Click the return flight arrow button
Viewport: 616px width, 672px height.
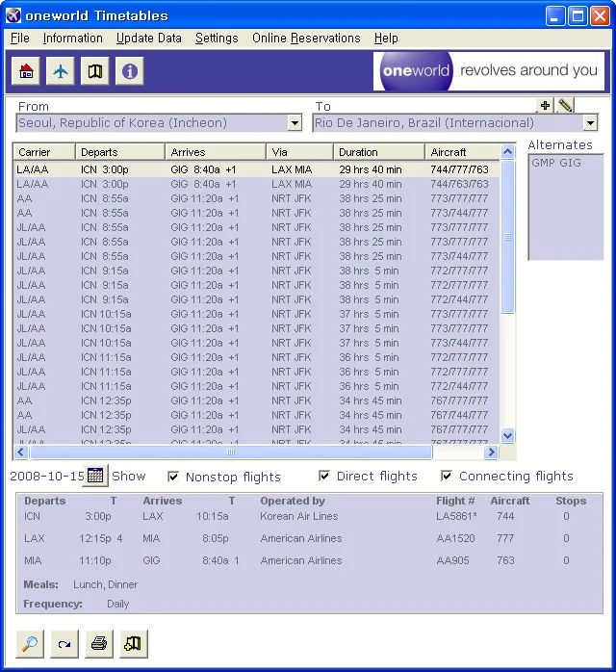point(64,644)
